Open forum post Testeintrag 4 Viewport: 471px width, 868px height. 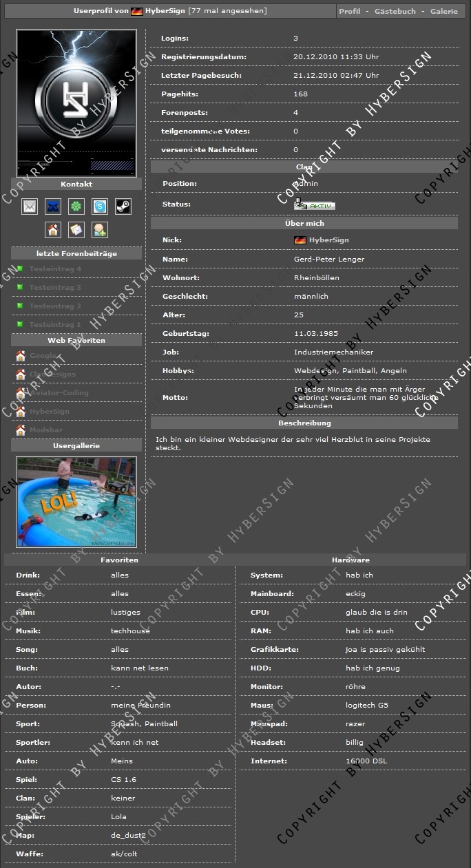(x=55, y=269)
